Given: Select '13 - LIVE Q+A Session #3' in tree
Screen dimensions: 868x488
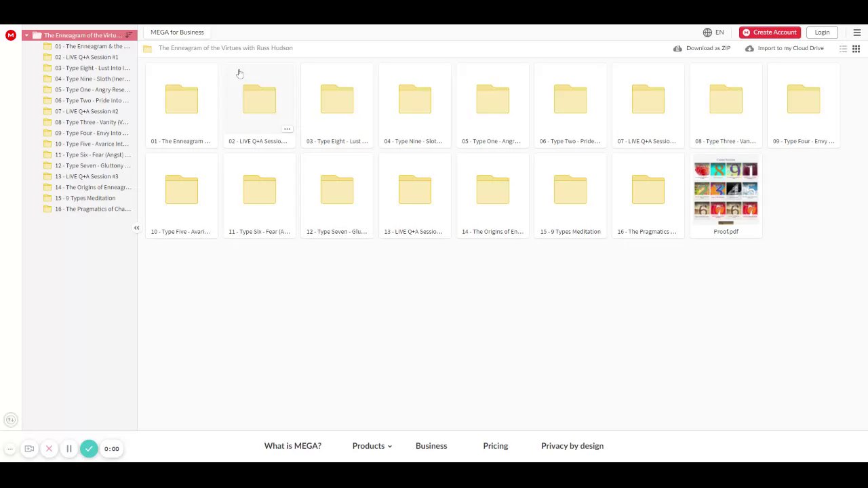Looking at the screenshot, I should tap(86, 176).
